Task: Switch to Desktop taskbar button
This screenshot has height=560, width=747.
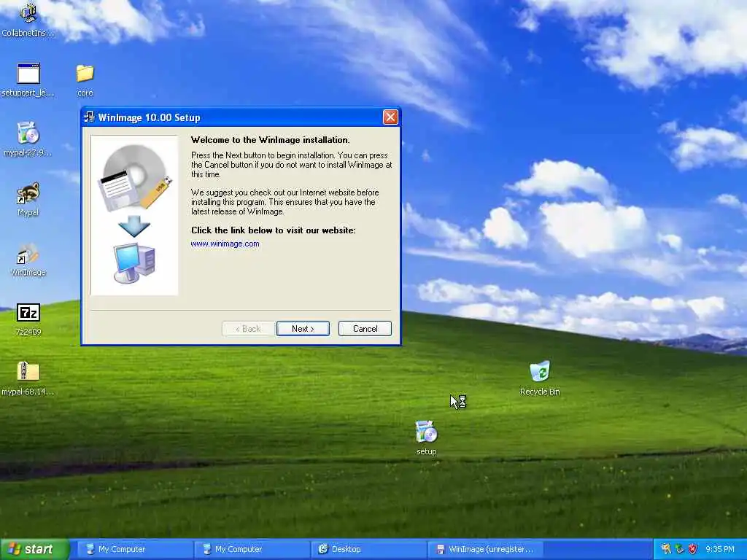Action: click(x=368, y=549)
